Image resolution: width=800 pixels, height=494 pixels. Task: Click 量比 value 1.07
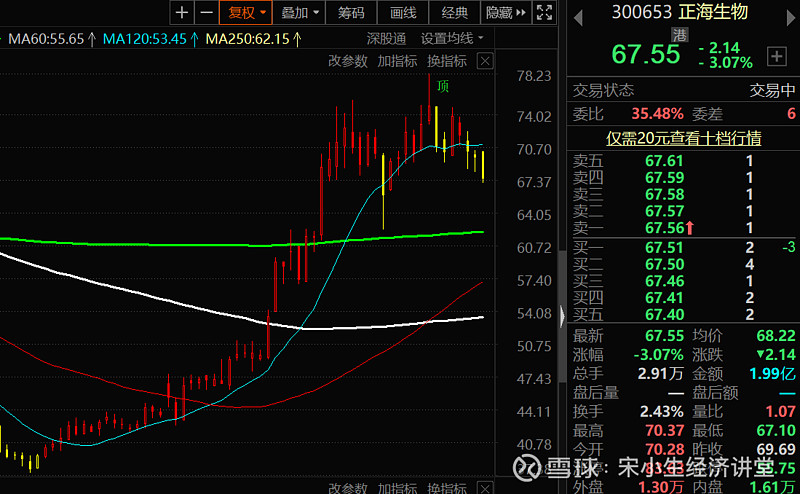tap(780, 411)
